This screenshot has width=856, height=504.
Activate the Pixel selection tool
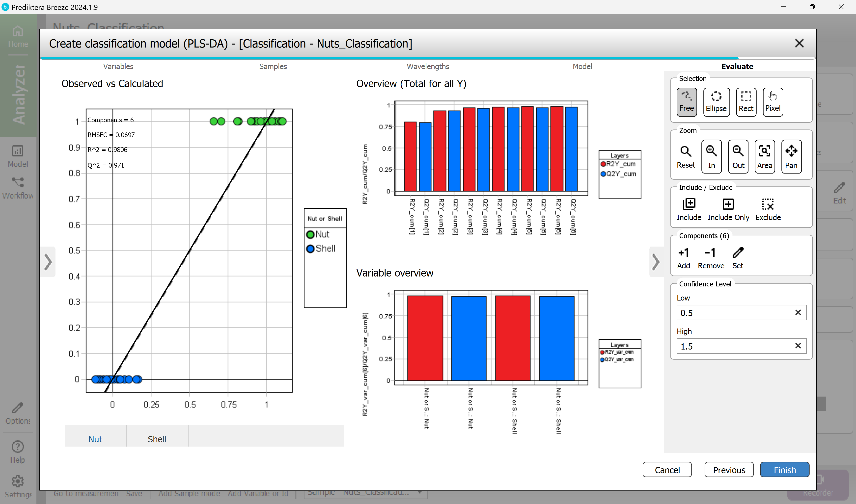click(773, 102)
